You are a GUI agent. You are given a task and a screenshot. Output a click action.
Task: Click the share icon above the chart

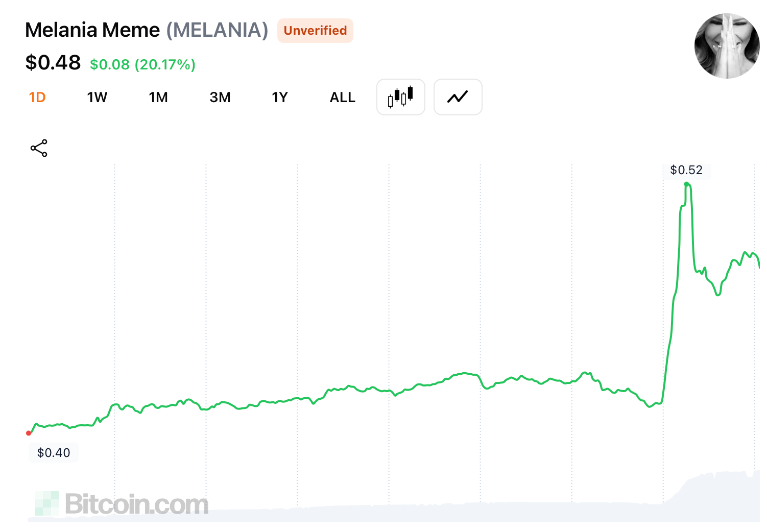[39, 148]
